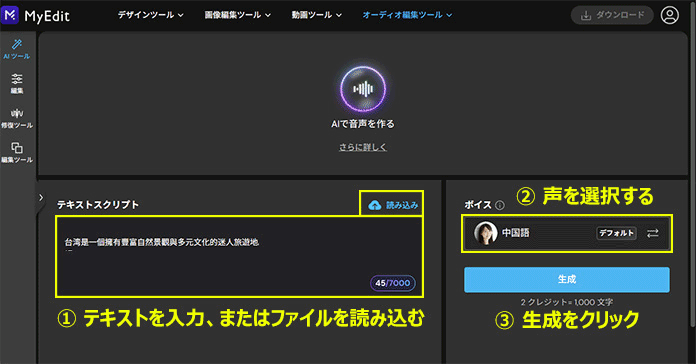Click the user account profile icon

tap(669, 15)
